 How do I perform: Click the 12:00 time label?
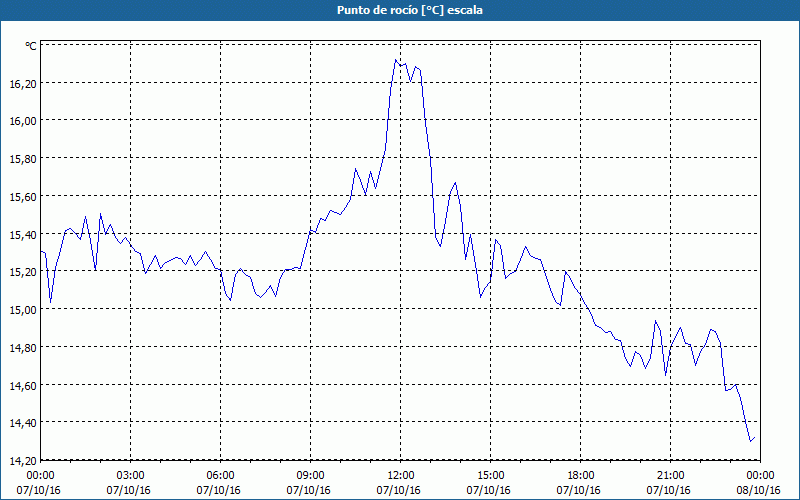[401, 476]
